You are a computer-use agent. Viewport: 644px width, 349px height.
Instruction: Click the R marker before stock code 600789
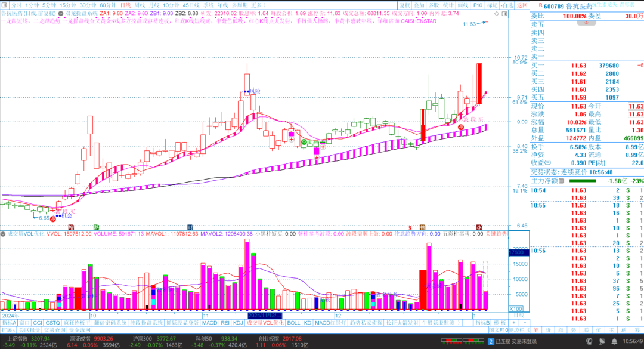(540, 6)
